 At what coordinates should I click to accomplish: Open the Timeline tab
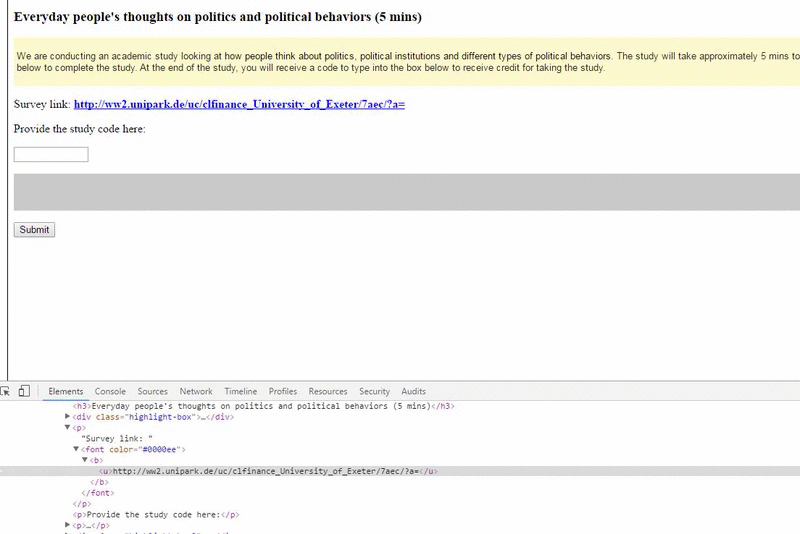(241, 391)
